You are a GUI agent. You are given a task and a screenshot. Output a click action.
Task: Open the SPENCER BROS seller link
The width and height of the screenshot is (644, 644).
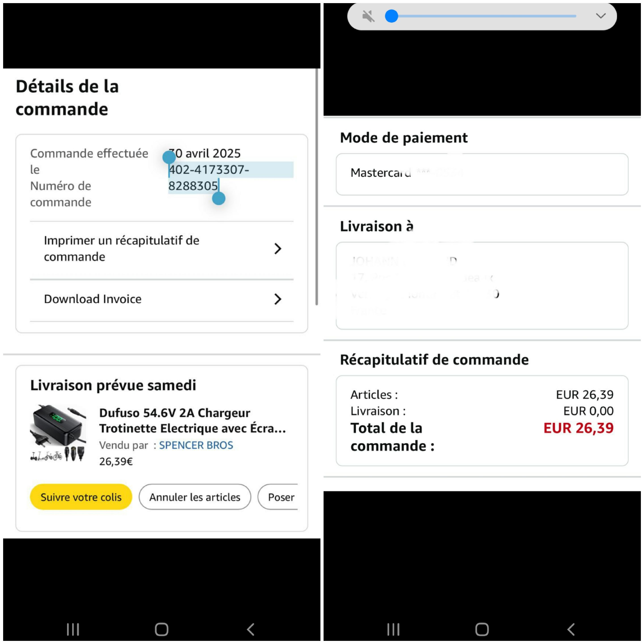coord(196,445)
